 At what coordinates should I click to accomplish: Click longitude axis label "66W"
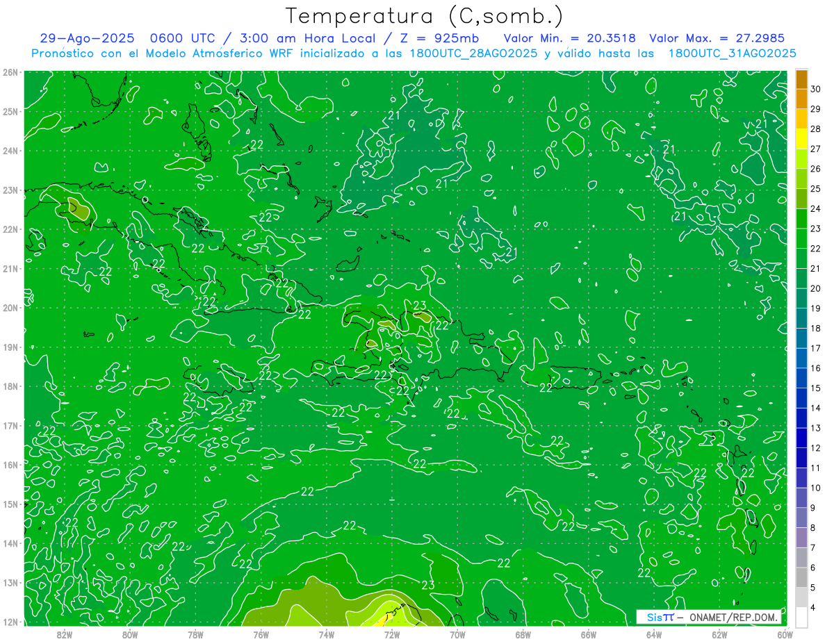(589, 634)
